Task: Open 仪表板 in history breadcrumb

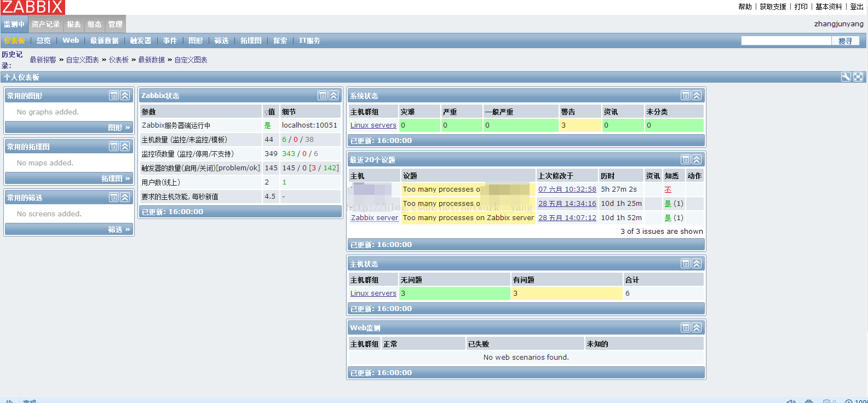Action: (x=119, y=60)
